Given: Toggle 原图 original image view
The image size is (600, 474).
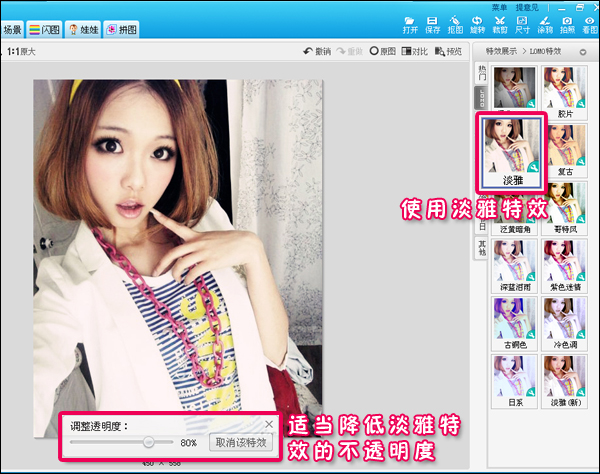Looking at the screenshot, I should (382, 51).
